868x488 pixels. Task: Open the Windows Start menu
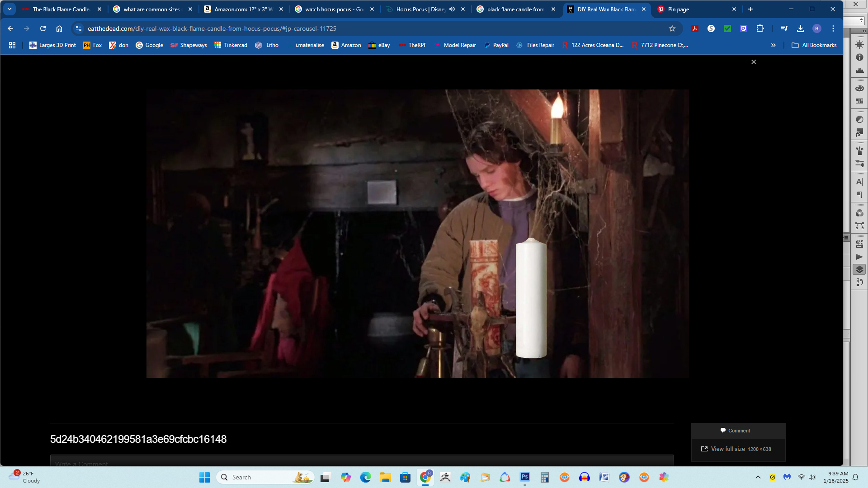click(204, 477)
